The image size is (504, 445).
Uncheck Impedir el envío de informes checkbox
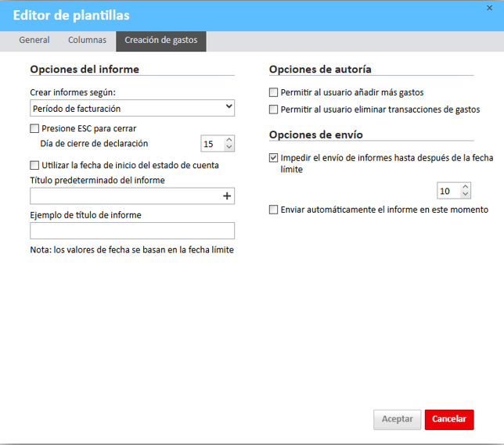pos(273,158)
